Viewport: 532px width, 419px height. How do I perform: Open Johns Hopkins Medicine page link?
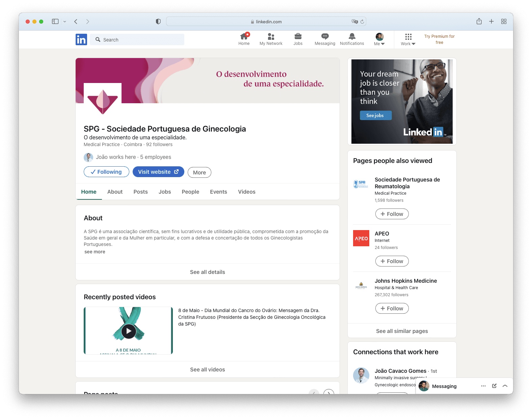[x=406, y=281]
